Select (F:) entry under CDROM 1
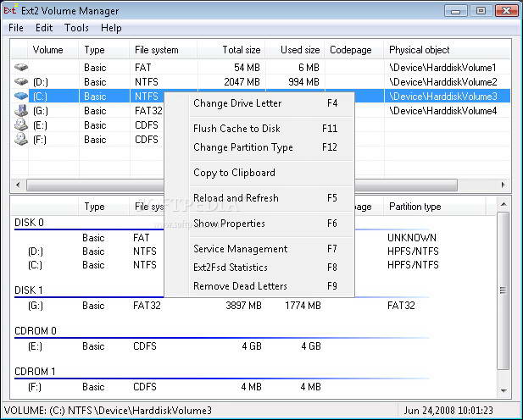This screenshot has height=420, width=523. tap(35, 387)
